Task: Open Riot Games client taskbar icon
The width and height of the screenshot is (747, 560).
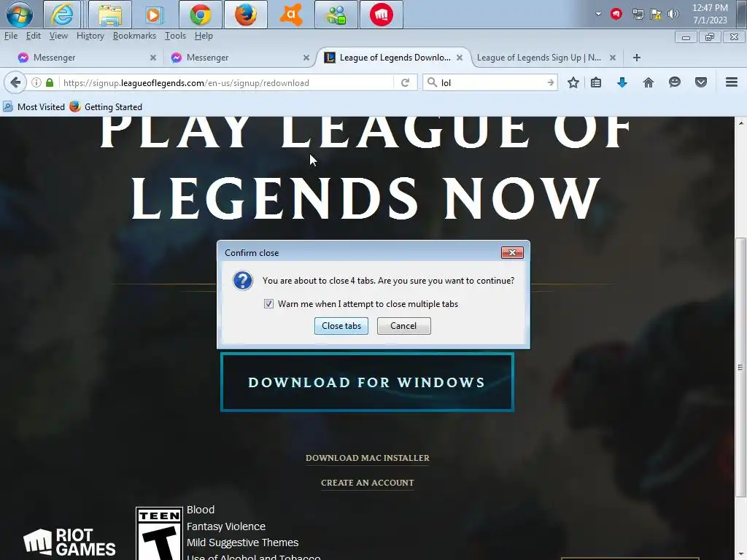Action: pos(381,15)
